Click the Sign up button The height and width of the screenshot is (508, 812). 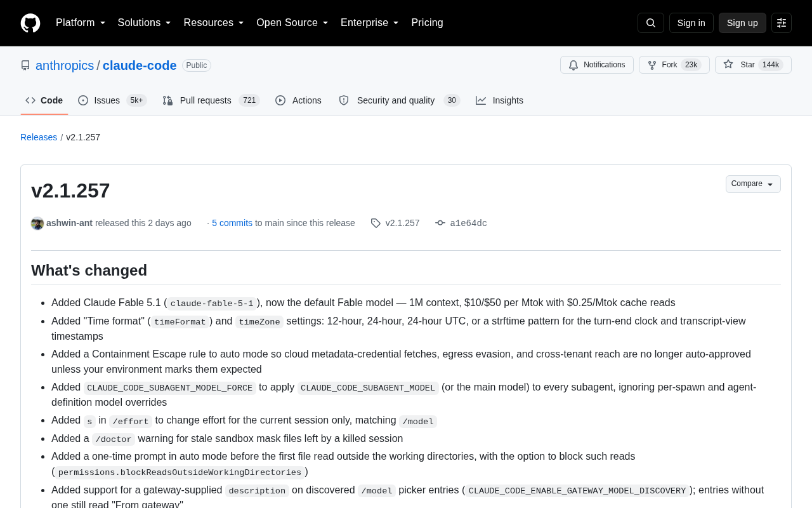pyautogui.click(x=742, y=23)
